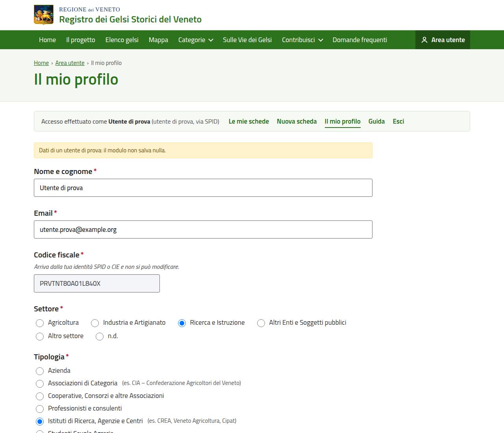Click the Settore field label
The image size is (504, 433).
[x=46, y=309]
